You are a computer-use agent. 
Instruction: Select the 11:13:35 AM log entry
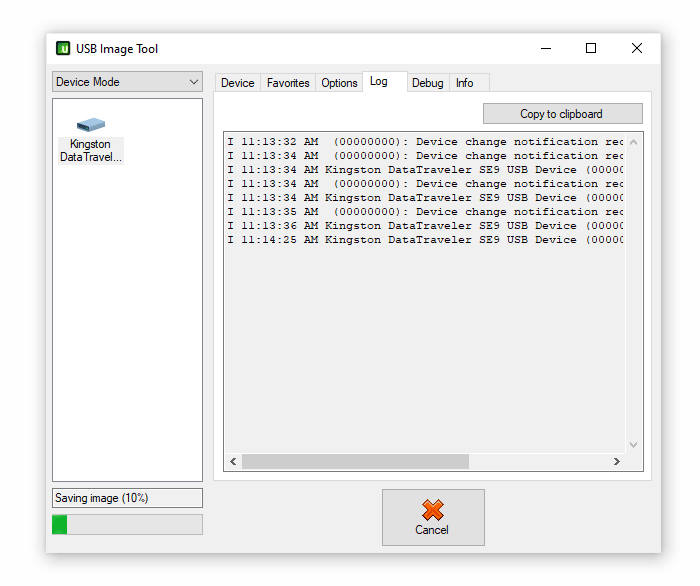[x=425, y=212]
